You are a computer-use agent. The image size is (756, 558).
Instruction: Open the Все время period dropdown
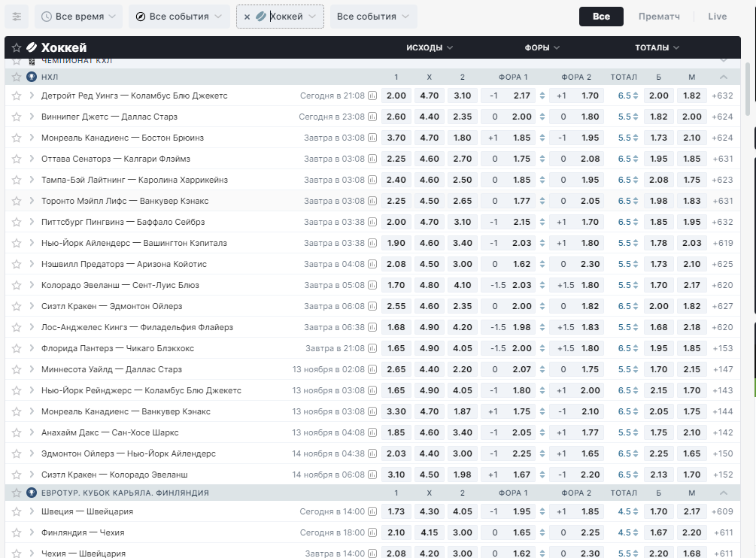click(78, 17)
